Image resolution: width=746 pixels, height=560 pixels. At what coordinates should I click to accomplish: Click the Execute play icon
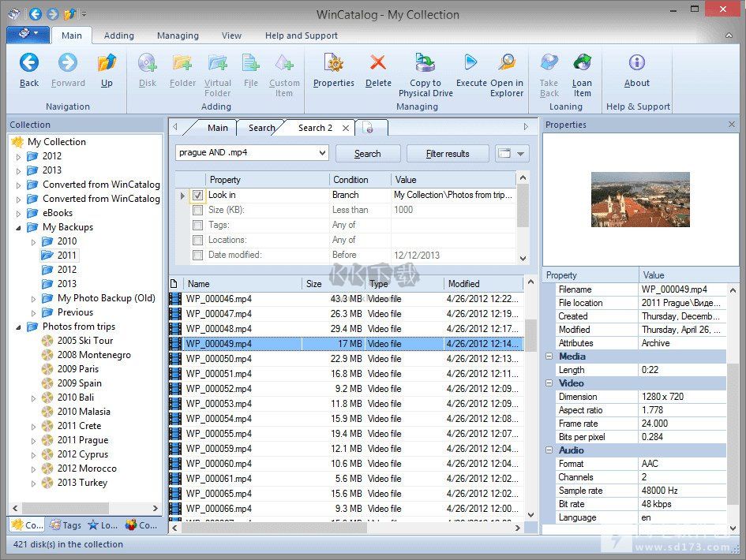(x=471, y=63)
